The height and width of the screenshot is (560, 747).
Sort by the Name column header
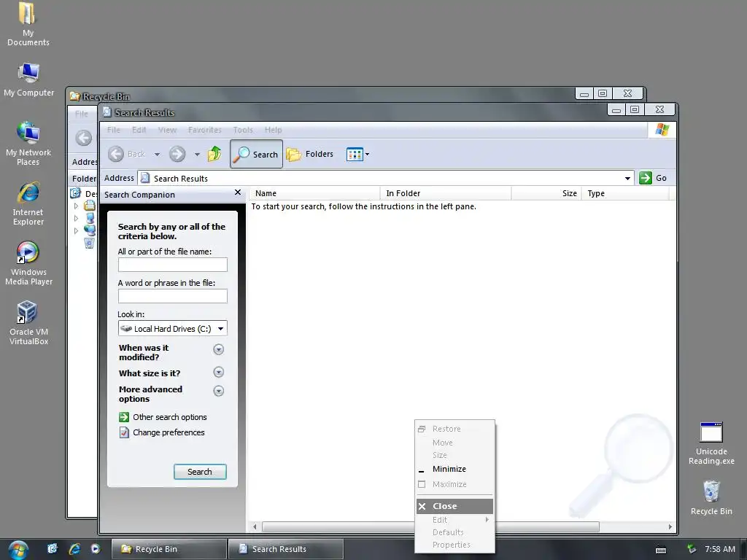[314, 193]
